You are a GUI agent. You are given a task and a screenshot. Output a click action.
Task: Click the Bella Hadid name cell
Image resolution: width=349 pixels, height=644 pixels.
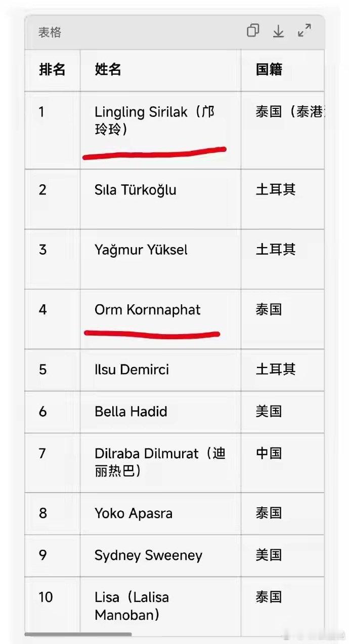pos(160,412)
